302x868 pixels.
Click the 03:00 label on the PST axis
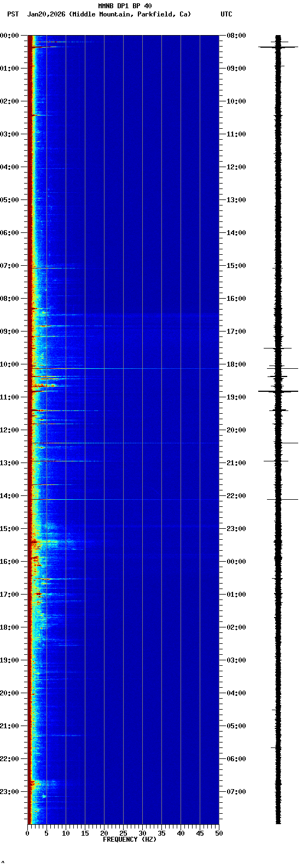tap(9, 134)
